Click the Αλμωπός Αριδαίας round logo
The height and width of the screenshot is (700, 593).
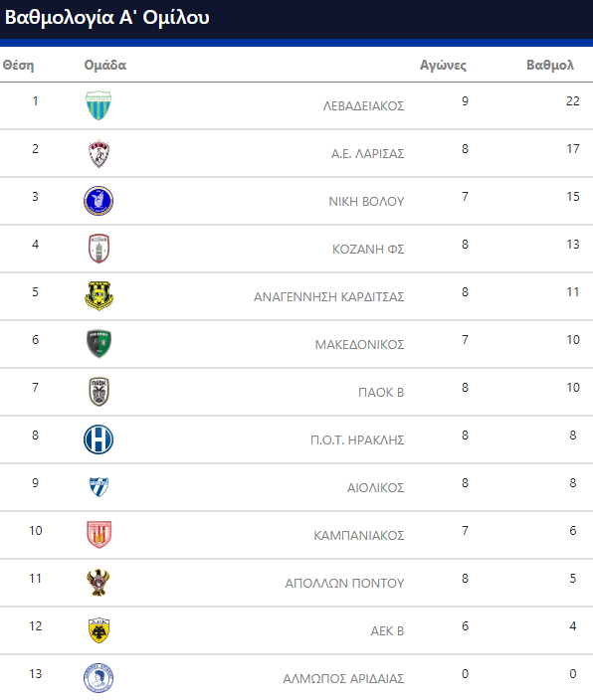click(99, 678)
